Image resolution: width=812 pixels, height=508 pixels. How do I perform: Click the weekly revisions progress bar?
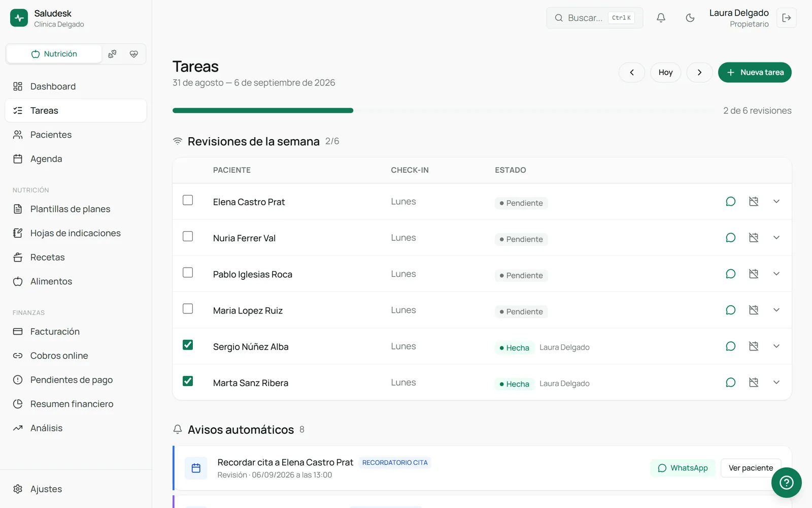click(444, 110)
